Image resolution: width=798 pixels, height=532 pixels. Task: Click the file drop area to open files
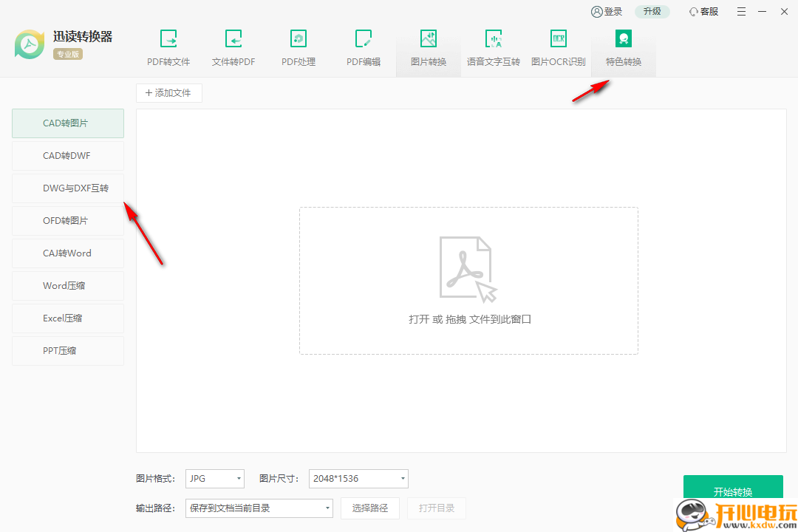(x=468, y=281)
